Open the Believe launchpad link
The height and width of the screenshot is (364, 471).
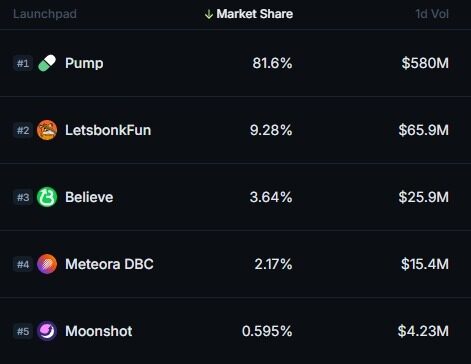click(x=89, y=197)
